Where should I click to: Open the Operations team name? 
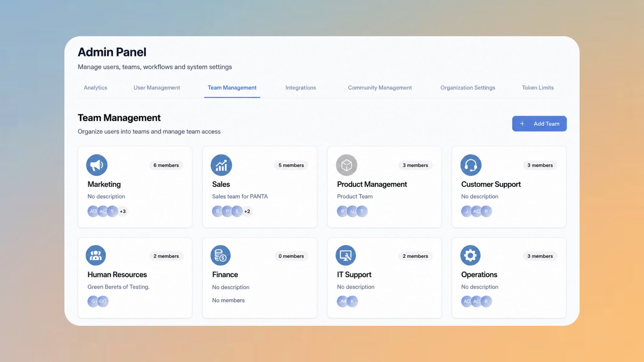click(x=479, y=275)
